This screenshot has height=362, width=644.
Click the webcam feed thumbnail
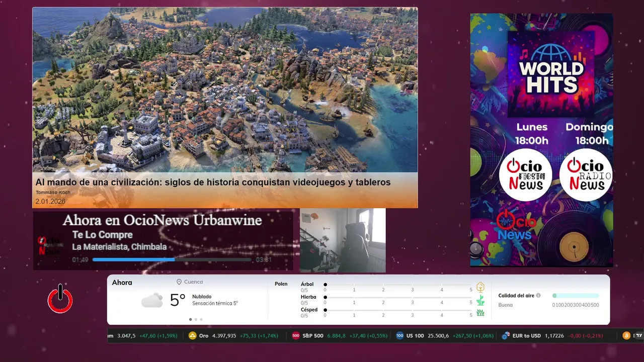tap(343, 240)
